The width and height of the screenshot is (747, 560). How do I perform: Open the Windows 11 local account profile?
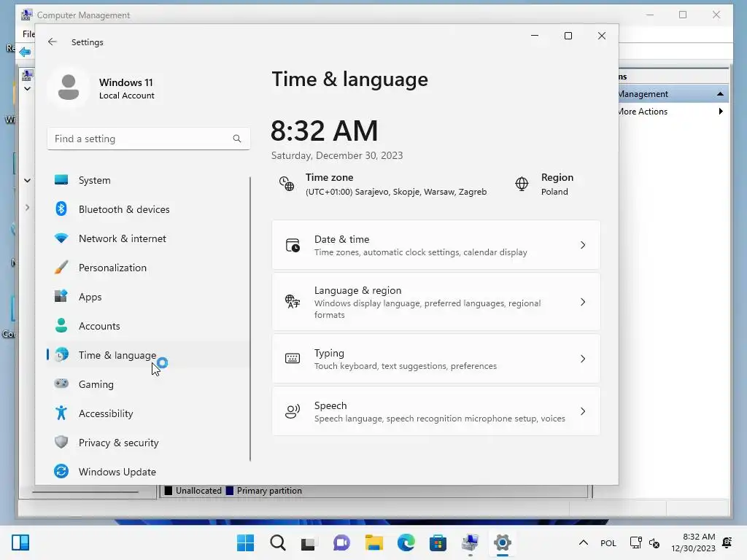click(102, 88)
